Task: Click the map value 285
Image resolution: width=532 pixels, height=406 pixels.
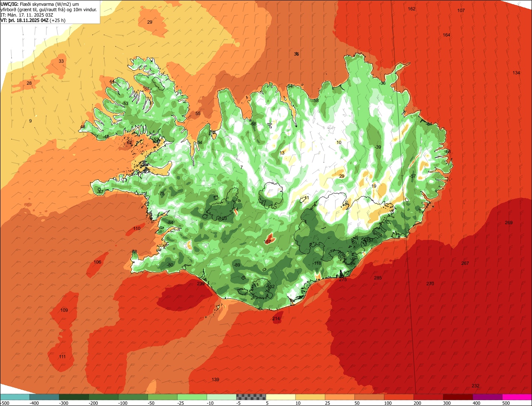Action: click(x=378, y=278)
